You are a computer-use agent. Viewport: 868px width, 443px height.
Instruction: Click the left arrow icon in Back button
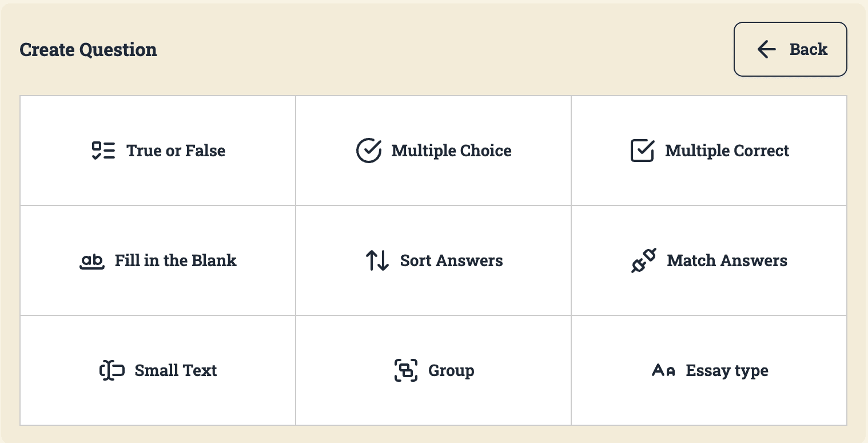click(767, 49)
